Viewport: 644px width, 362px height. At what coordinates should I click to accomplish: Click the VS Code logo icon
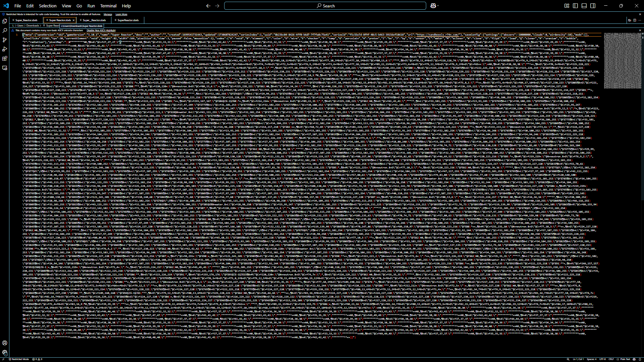pyautogui.click(x=6, y=6)
